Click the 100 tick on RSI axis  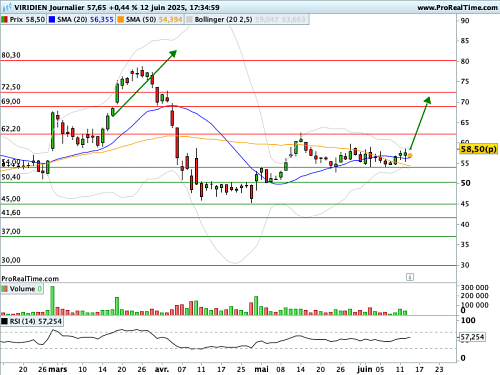(x=468, y=321)
